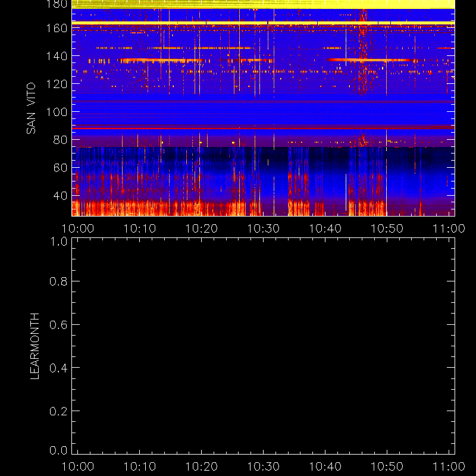This screenshot has height=476, width=476.
Task: Click 10:50 under the SAN VITO plot
Action: (387, 228)
